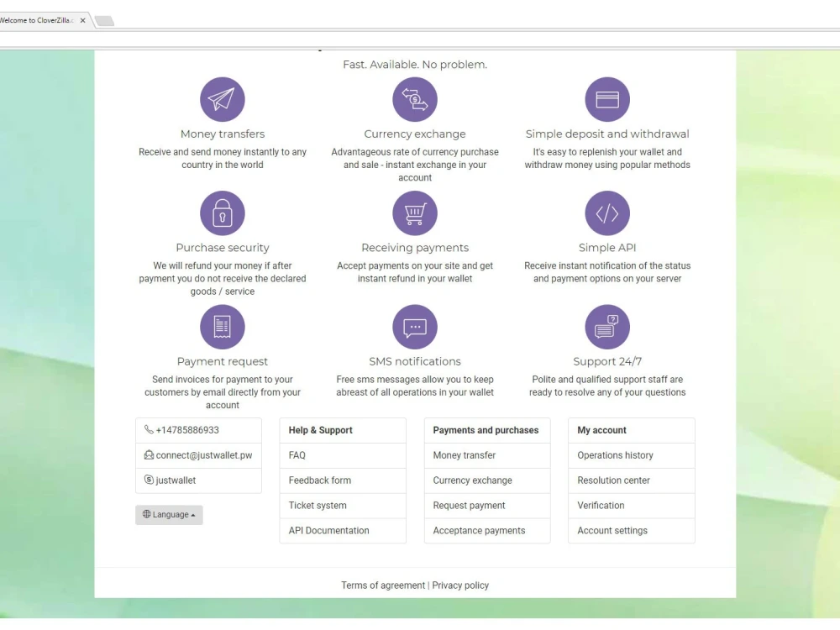
Task: Open the Operations history link
Action: point(632,455)
